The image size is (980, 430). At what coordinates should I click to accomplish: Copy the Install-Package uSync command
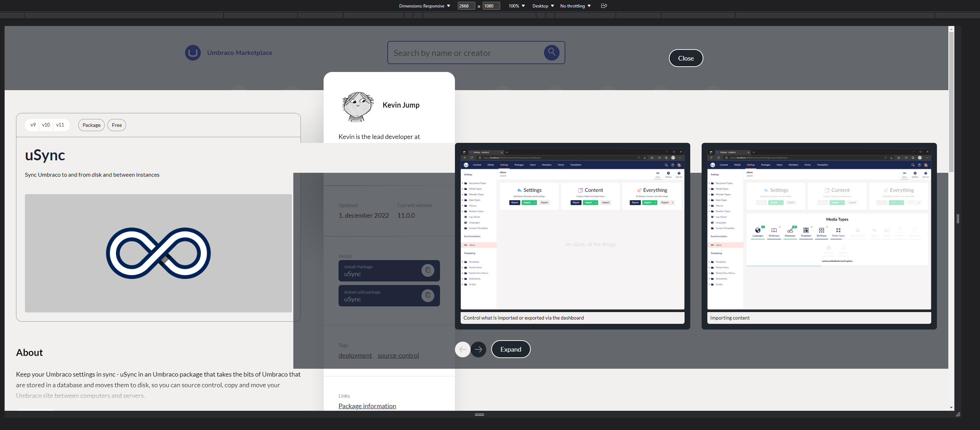click(x=428, y=270)
